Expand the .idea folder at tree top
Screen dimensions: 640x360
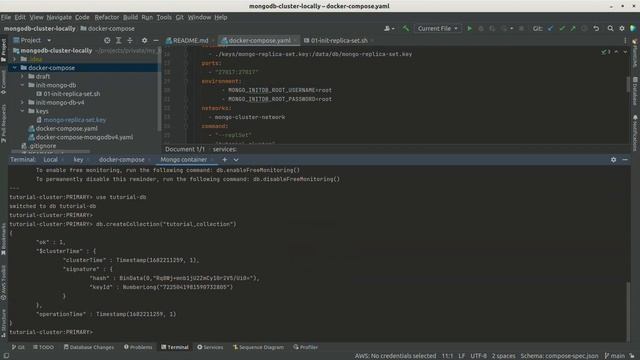pos(15,59)
